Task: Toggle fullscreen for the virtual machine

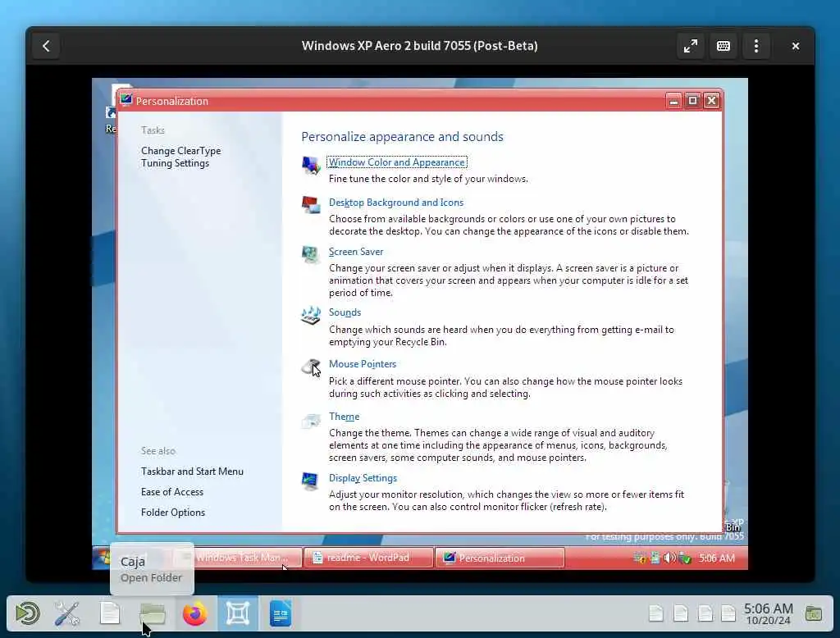Action: [691, 46]
